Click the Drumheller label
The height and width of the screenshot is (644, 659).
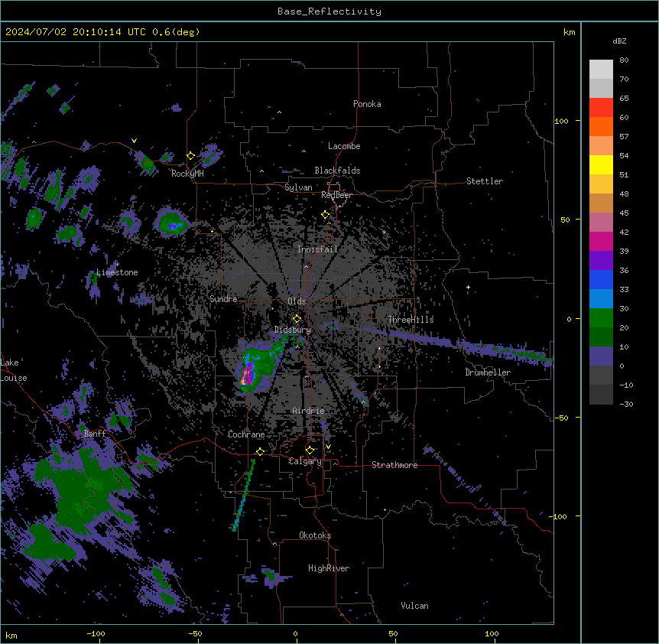488,372
